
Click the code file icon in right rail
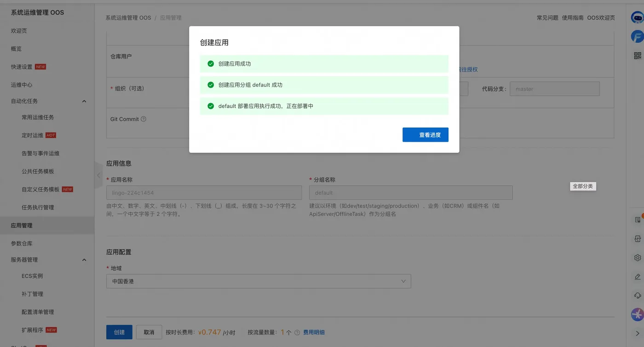pos(638,239)
